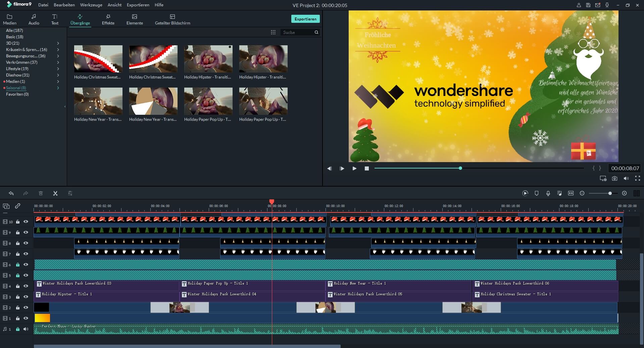Toggle visibility of track 3
The image size is (644, 348).
pyautogui.click(x=26, y=297)
